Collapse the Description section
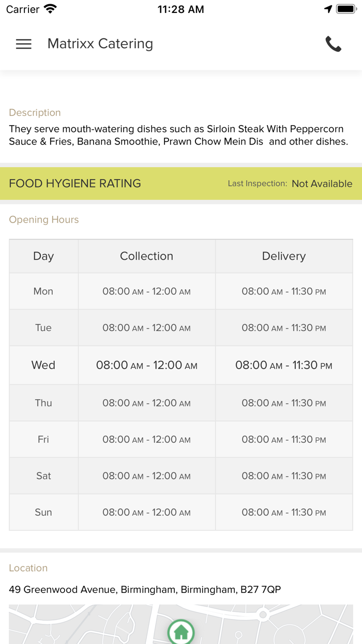 click(35, 112)
